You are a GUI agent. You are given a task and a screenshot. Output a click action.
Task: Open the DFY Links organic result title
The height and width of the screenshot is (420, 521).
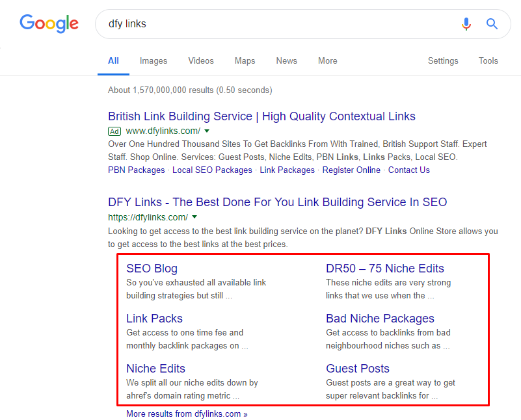pyautogui.click(x=278, y=202)
